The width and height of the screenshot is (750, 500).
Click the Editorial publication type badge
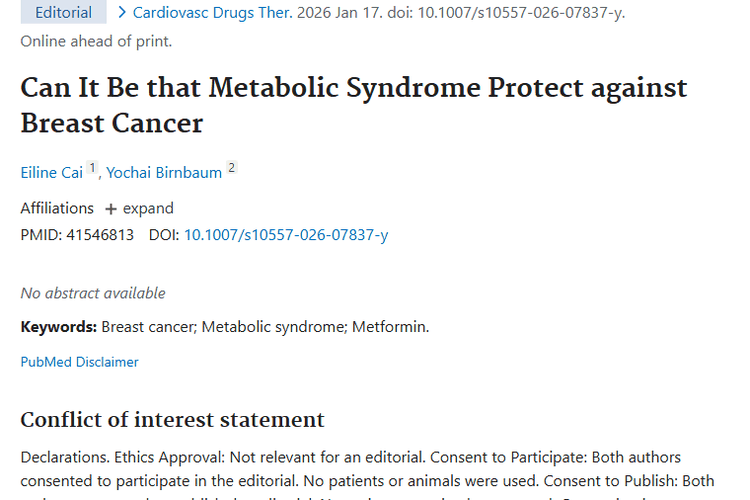[x=63, y=13]
